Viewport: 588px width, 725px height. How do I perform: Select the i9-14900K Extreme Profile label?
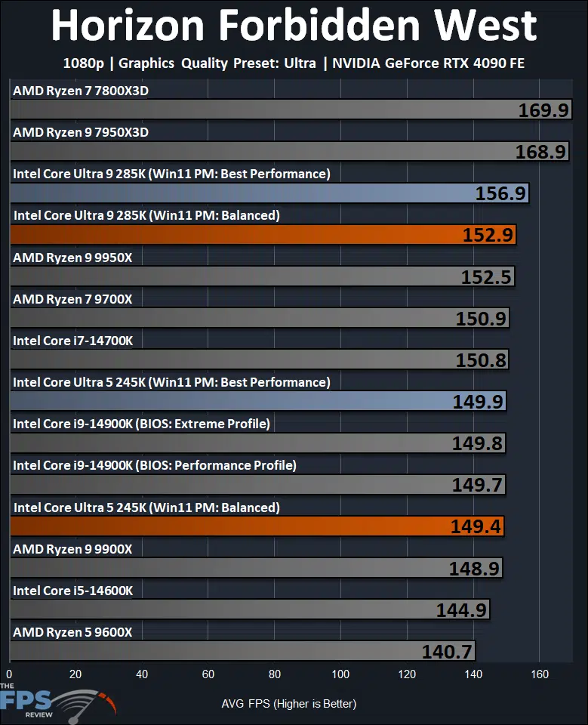click(x=141, y=424)
